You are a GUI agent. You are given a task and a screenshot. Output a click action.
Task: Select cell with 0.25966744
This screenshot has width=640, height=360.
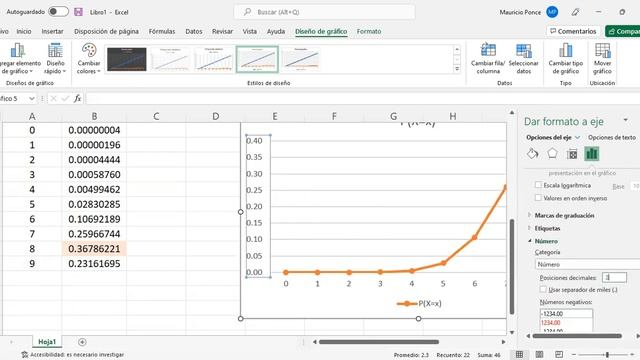point(94,234)
